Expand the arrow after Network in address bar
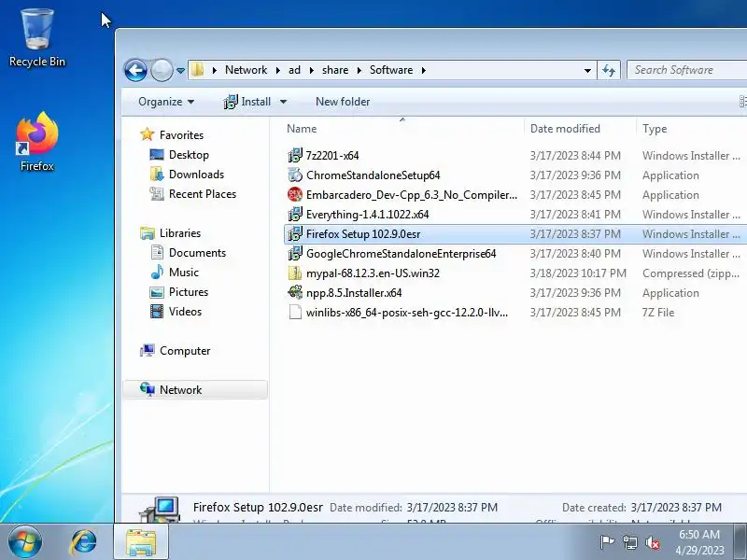747x560 pixels. pyautogui.click(x=277, y=71)
